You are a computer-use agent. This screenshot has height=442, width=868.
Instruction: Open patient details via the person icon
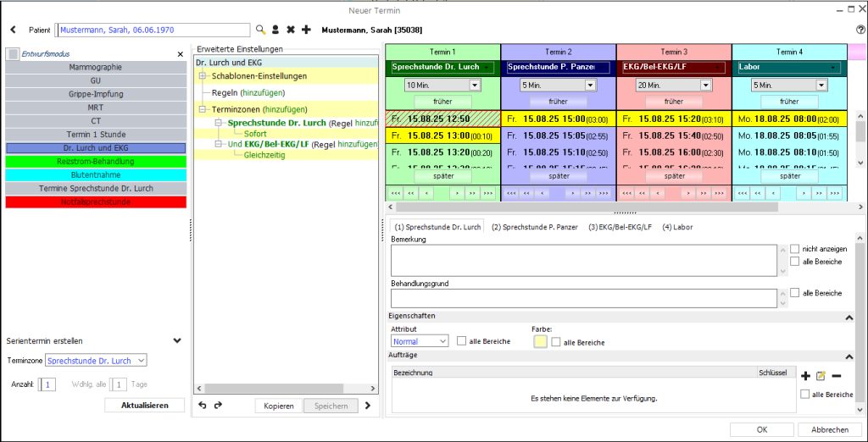coord(275,30)
